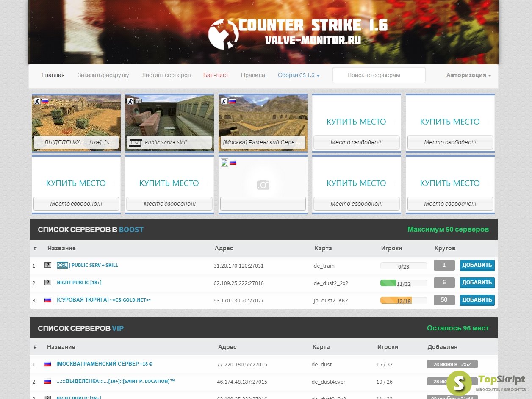Click the 11/32 green players bar
Image resolution: width=532 pixels, height=399 pixels.
point(404,283)
